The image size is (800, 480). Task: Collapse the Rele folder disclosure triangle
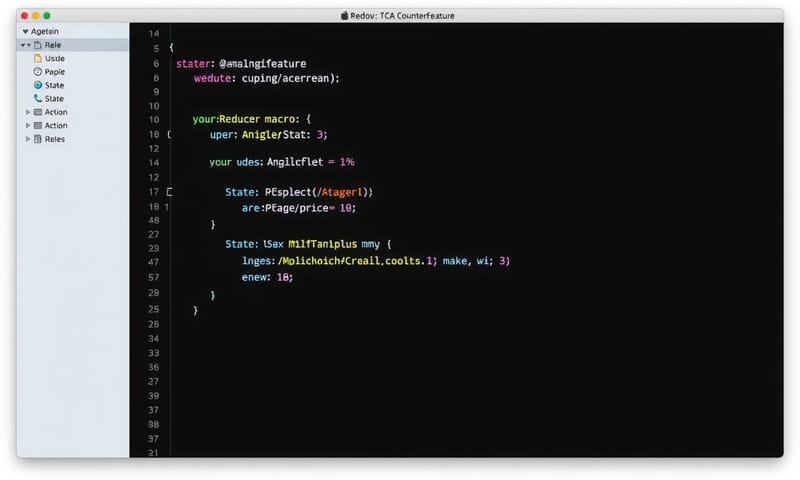(24, 45)
